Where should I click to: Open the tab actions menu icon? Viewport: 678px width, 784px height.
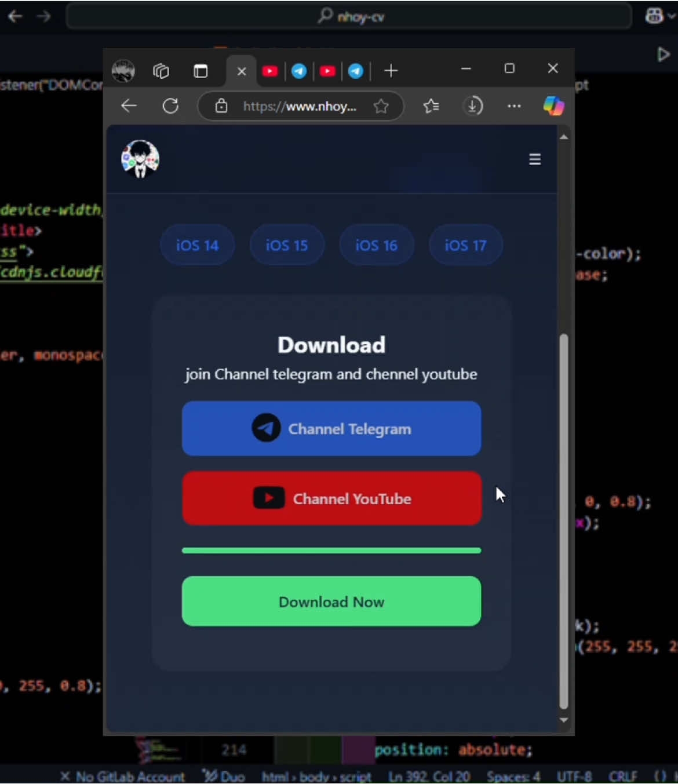coord(201,71)
